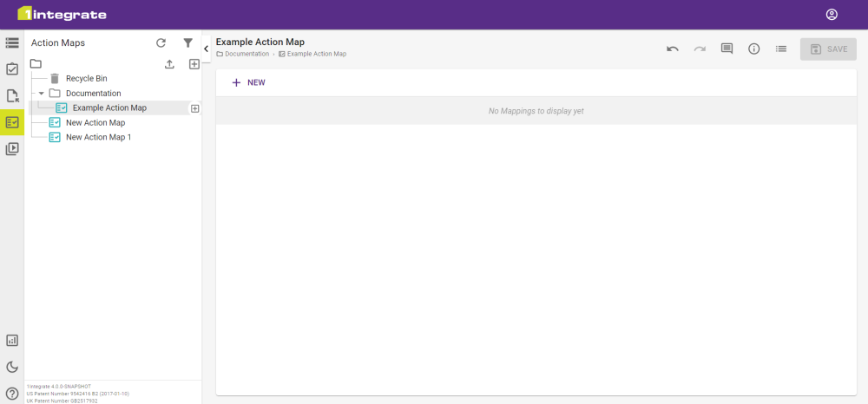
Task: Click Documentation breadcrumb link
Action: 247,55
